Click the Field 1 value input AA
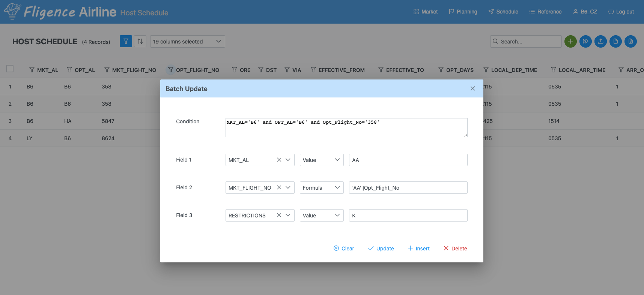The height and width of the screenshot is (295, 644). coord(408,160)
